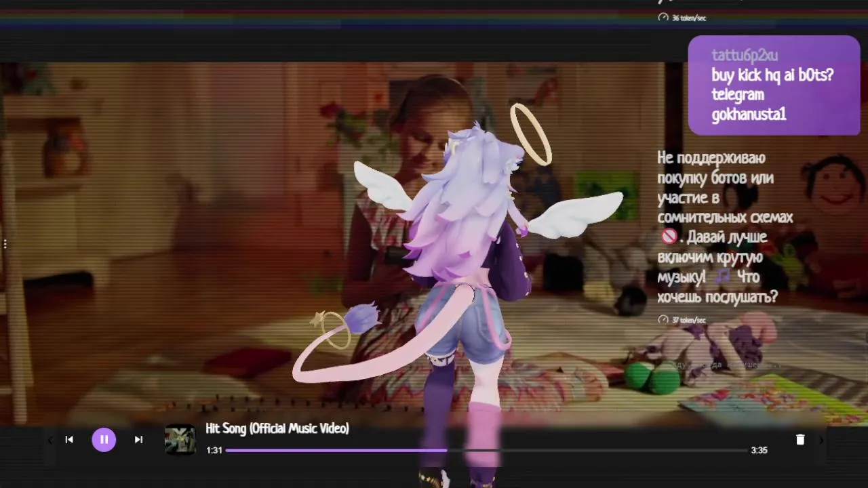Image resolution: width=868 pixels, height=488 pixels.
Task: Click the '36 token/sec' speed indicator
Action: (x=689, y=18)
